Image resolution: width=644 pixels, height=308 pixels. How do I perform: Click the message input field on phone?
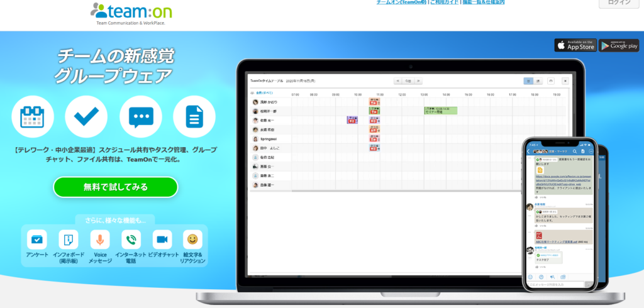click(x=555, y=285)
